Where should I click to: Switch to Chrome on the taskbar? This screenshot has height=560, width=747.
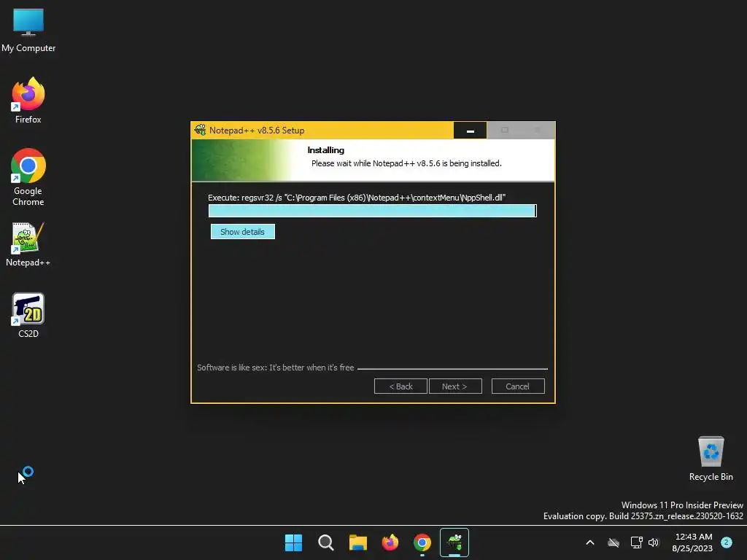coord(422,542)
